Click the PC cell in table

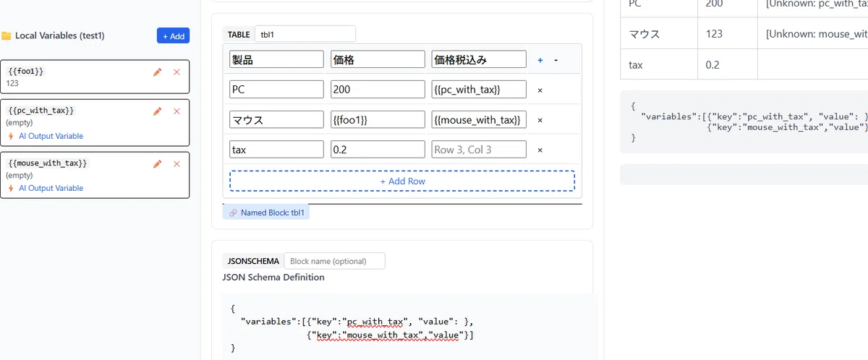(x=276, y=90)
